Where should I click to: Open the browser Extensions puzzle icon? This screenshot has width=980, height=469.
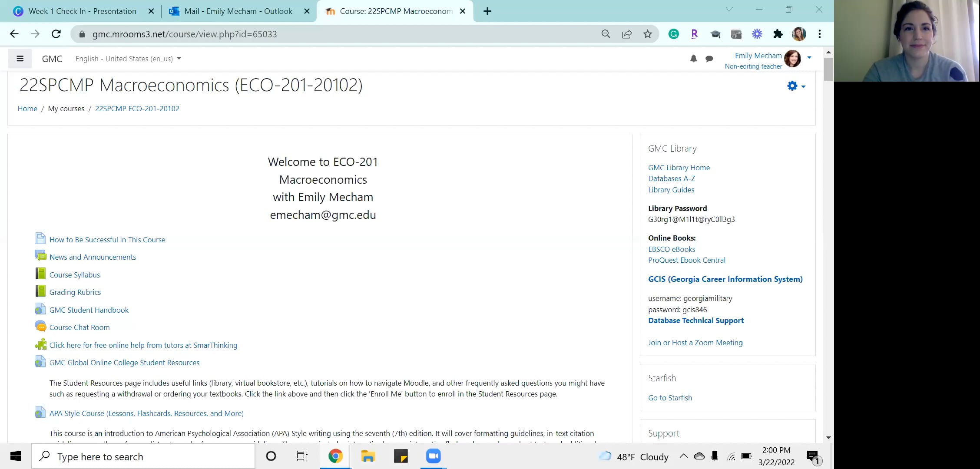coord(778,34)
